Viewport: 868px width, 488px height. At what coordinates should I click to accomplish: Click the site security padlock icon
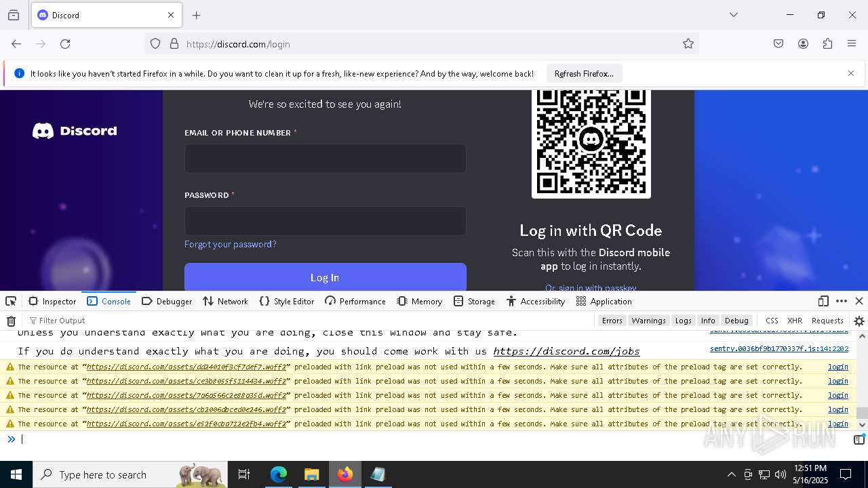[x=174, y=44]
